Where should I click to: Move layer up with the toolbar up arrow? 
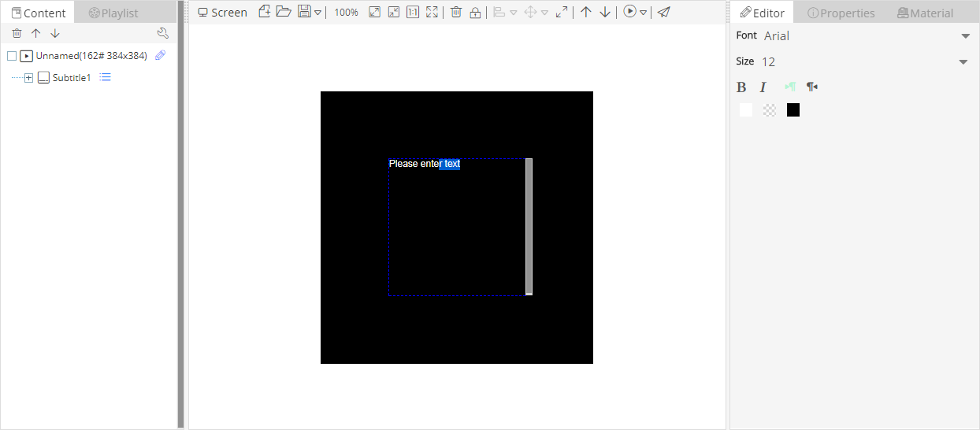tap(586, 12)
